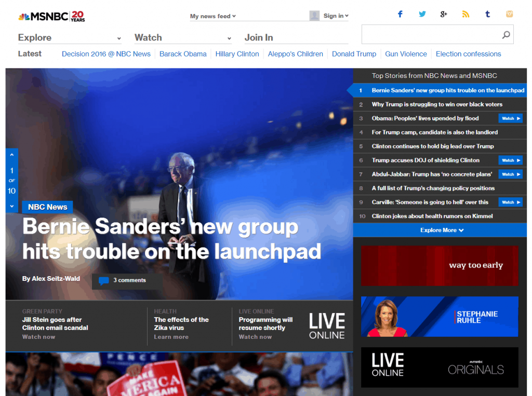The image size is (532, 396).
Task: Open the Tumblr icon
Action: point(487,14)
